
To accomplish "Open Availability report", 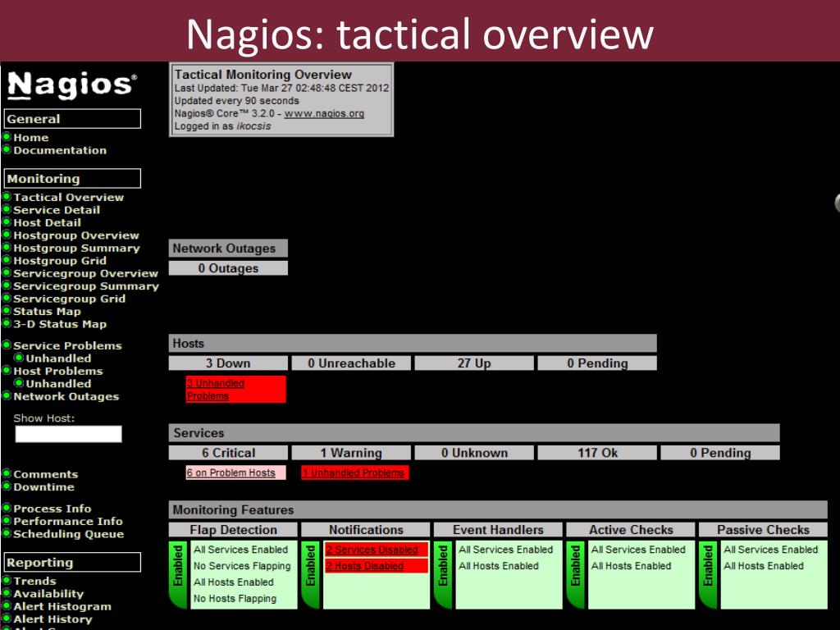I will tap(48, 594).
